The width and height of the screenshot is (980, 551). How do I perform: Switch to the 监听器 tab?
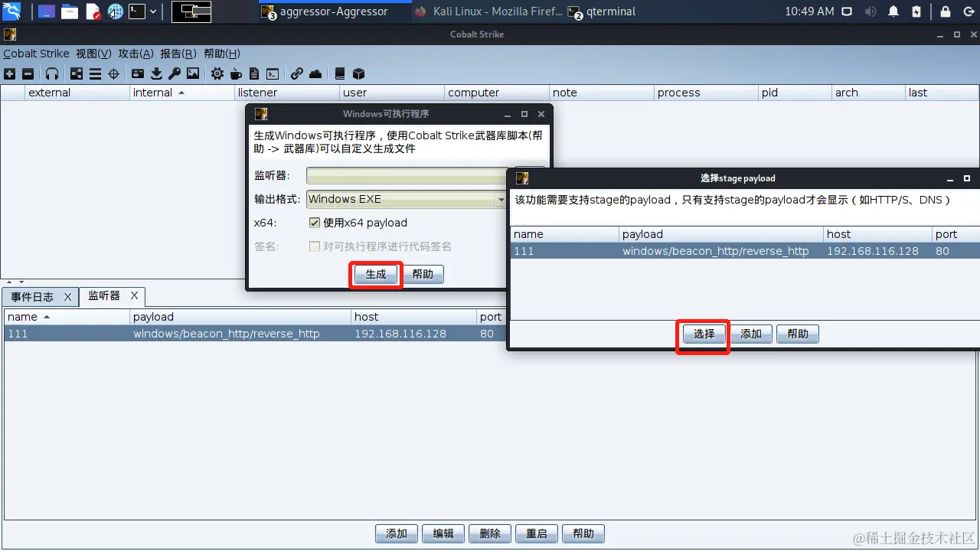pos(104,295)
